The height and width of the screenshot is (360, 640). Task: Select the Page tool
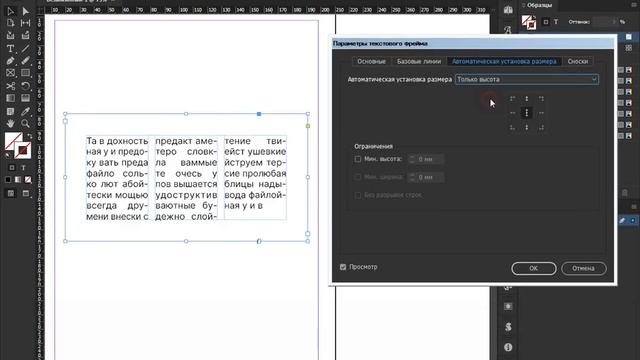pos(11,23)
